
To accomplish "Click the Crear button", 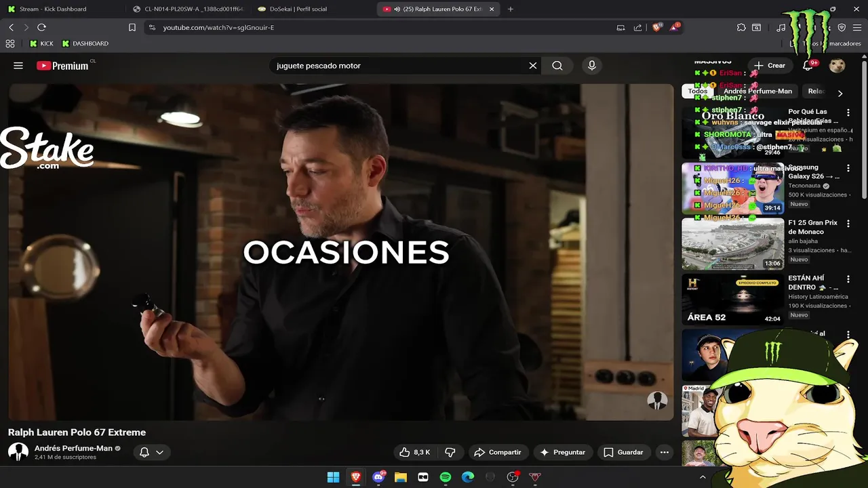I will [769, 66].
